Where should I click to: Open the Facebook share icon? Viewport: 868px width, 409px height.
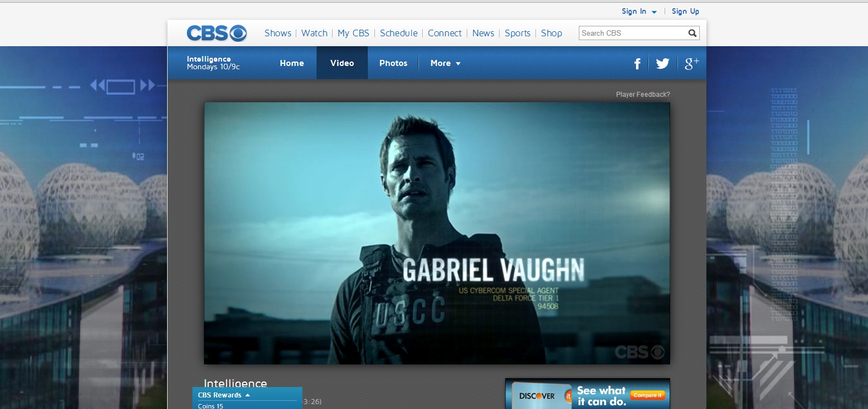(x=637, y=64)
